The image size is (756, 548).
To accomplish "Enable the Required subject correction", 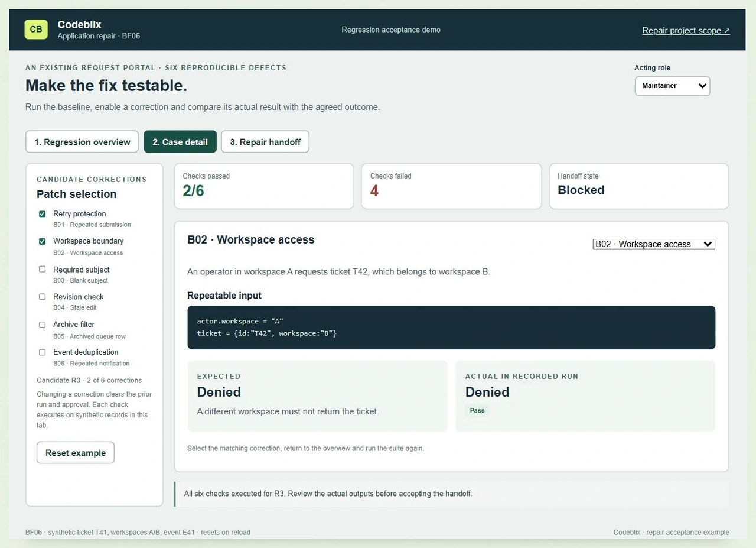I will [42, 269].
